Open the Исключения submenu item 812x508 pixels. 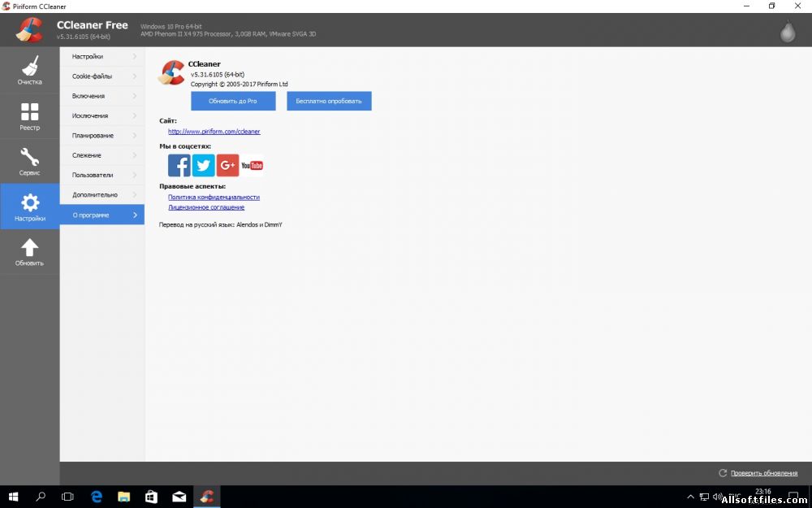(x=102, y=115)
